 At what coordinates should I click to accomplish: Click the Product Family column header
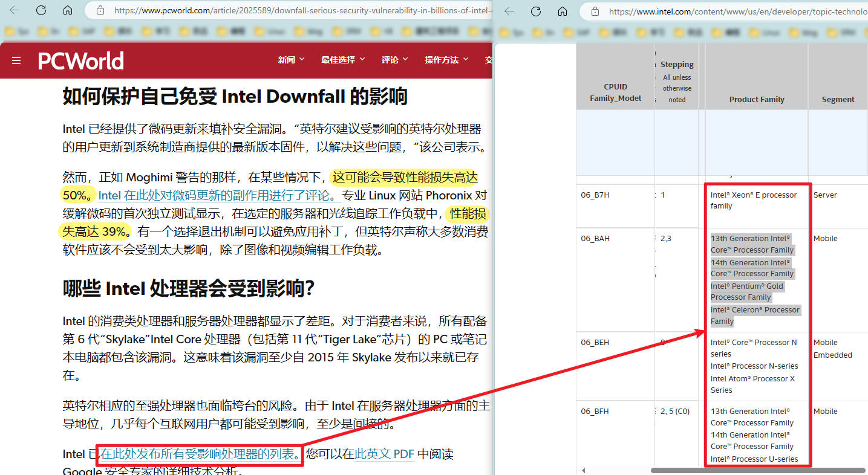[x=756, y=99]
